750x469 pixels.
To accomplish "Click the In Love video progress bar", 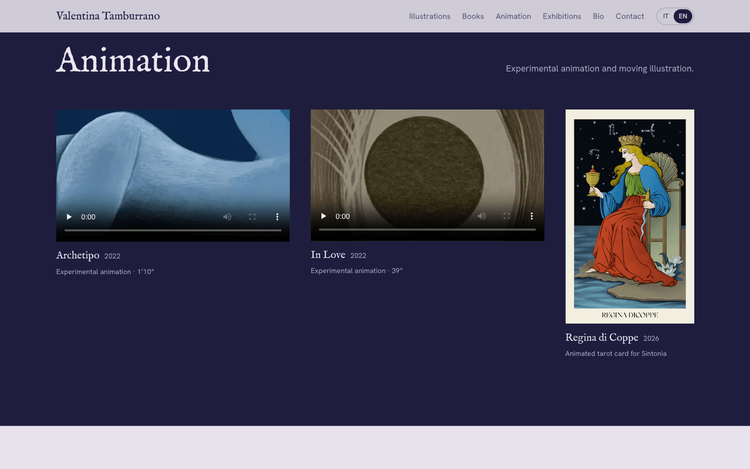I will 427,229.
